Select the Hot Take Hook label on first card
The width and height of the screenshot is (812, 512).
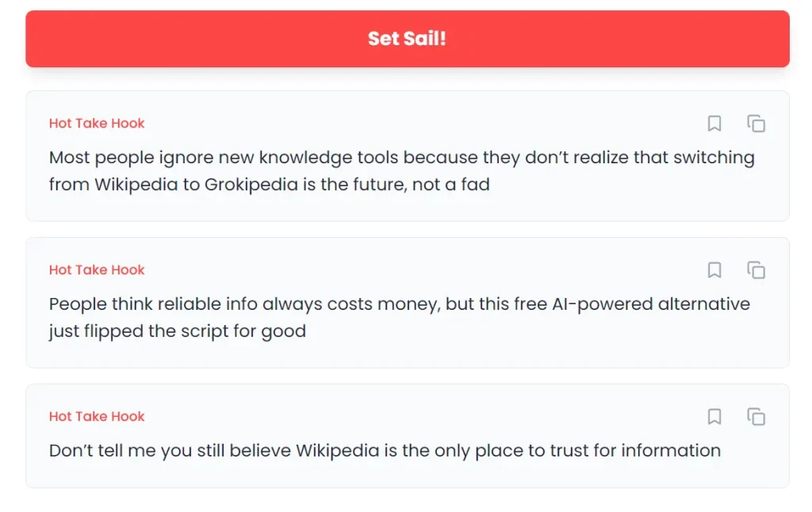[x=97, y=124]
